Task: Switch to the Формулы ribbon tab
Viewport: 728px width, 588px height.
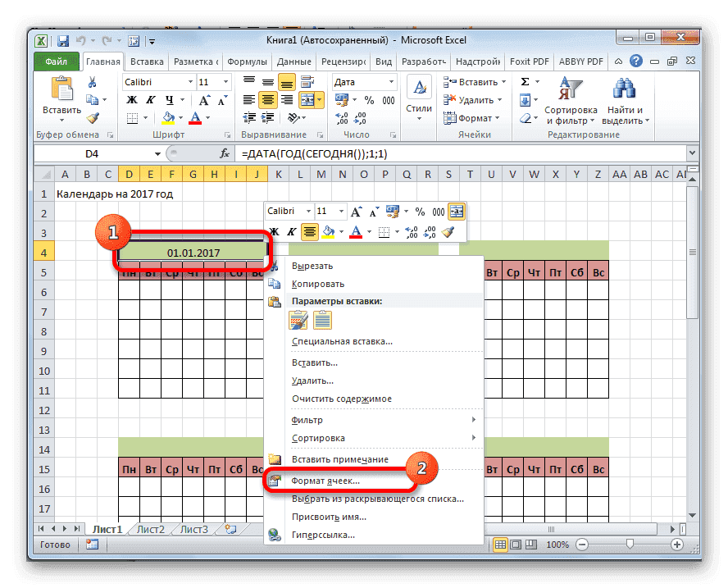Action: (246, 61)
